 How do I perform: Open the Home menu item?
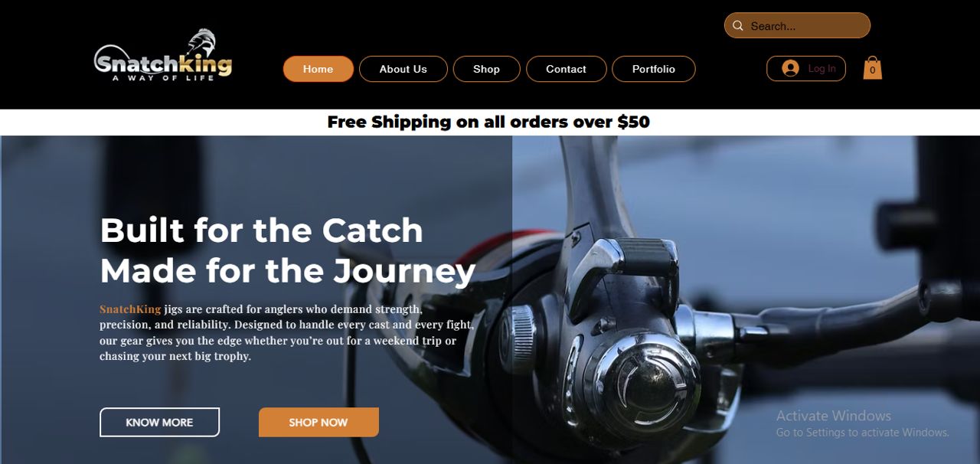tap(318, 69)
